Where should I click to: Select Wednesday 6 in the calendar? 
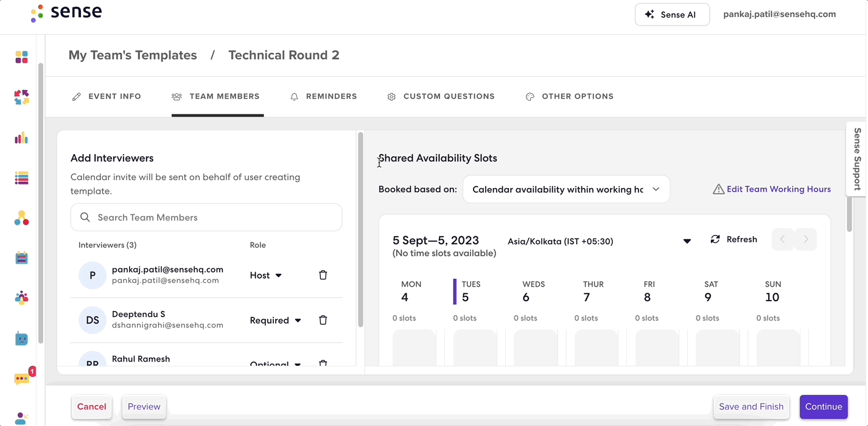click(533, 292)
